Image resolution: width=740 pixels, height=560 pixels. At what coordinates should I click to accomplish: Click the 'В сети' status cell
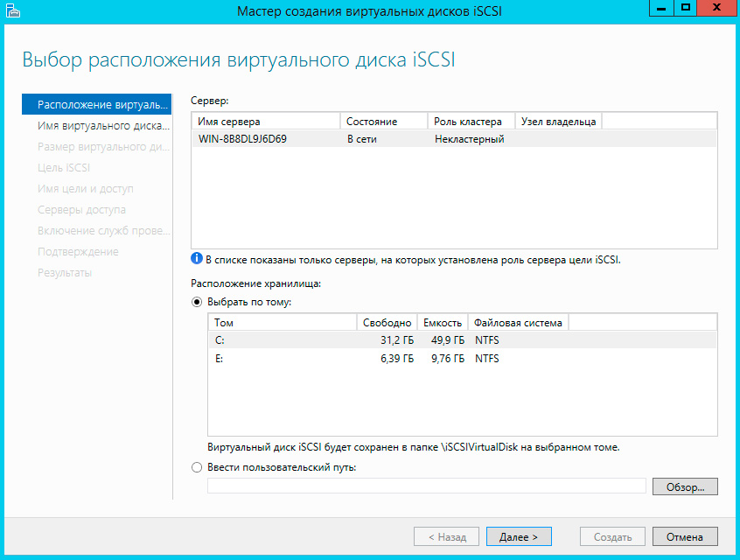point(362,139)
